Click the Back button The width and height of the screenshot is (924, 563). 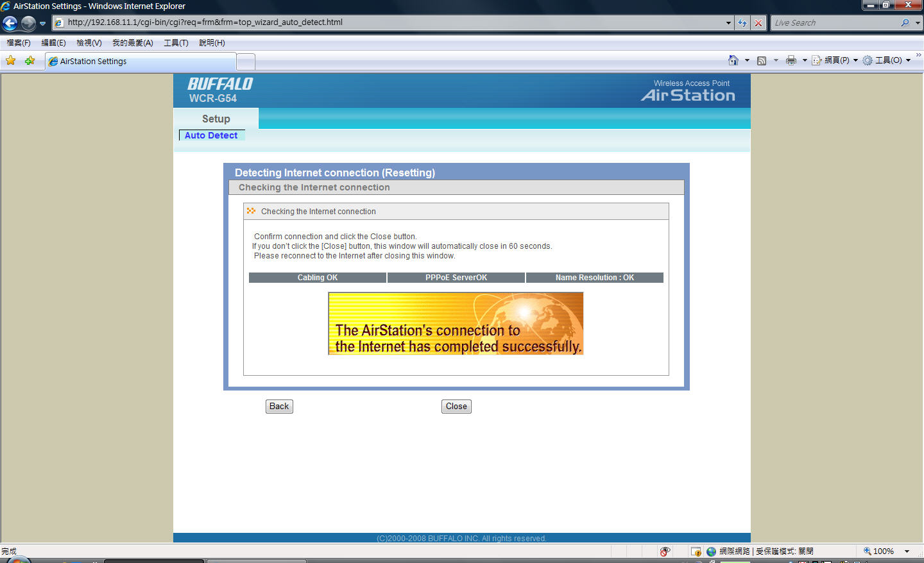(x=279, y=407)
